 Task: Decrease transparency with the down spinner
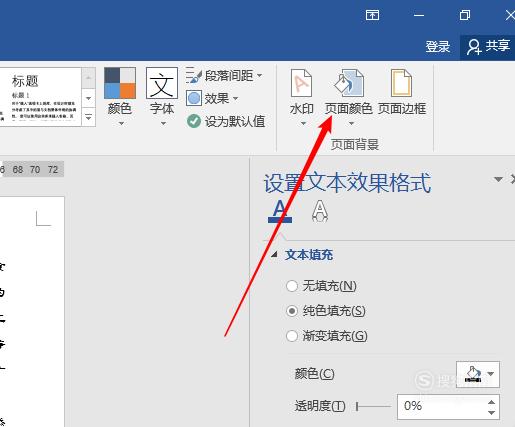[491, 413]
